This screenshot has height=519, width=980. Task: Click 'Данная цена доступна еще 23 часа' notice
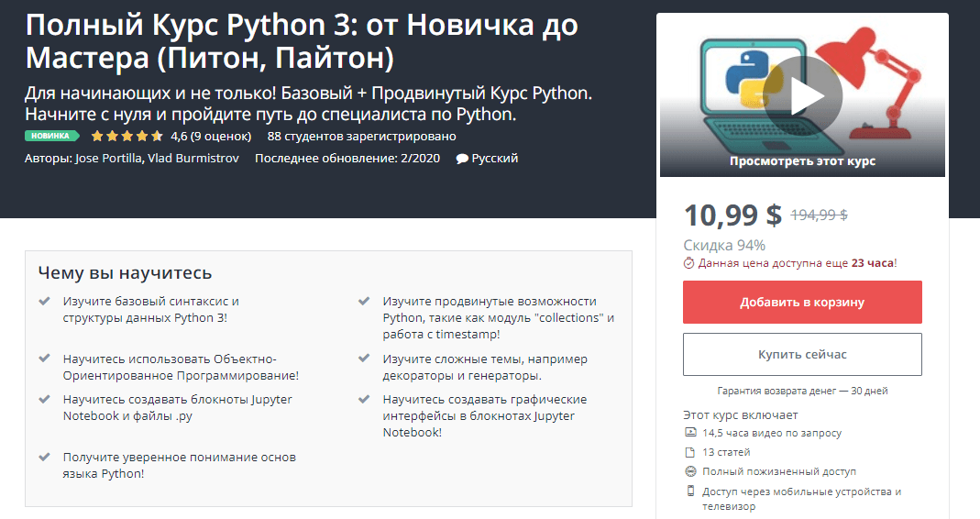[x=798, y=263]
